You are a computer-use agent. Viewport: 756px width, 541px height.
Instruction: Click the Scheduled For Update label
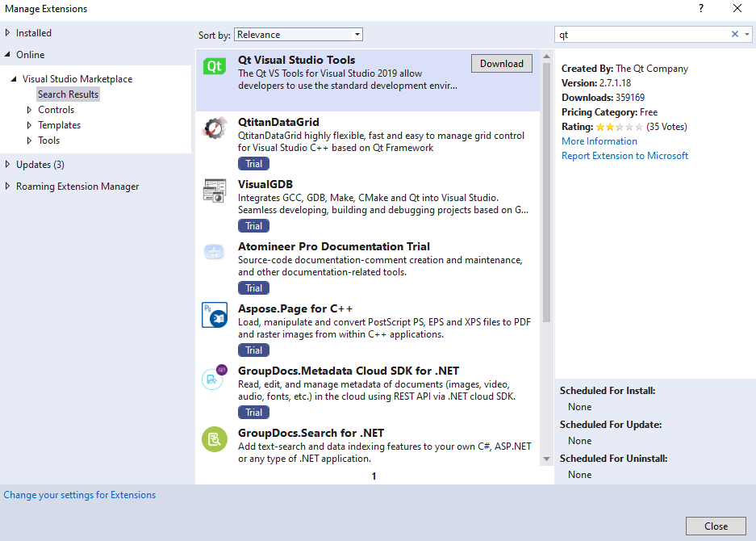pyautogui.click(x=611, y=425)
